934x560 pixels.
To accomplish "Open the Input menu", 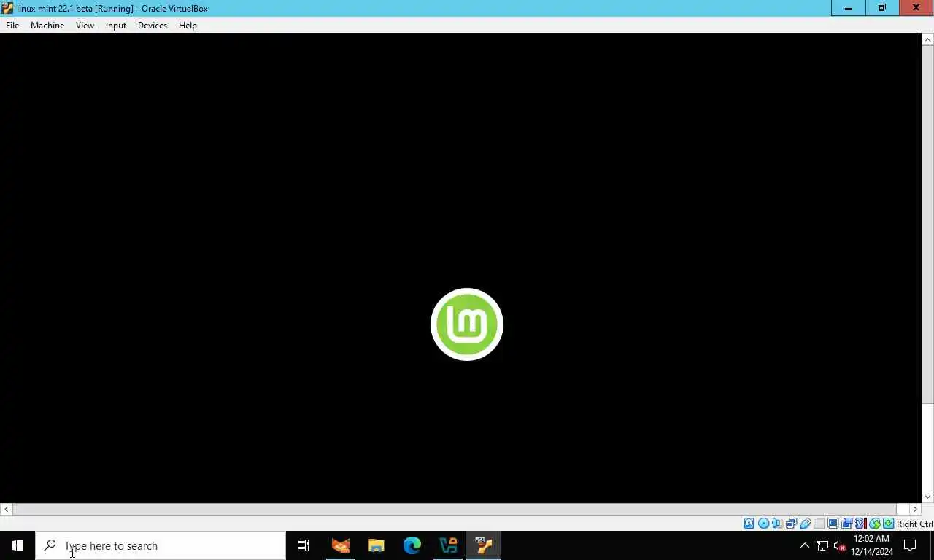I will tap(116, 25).
